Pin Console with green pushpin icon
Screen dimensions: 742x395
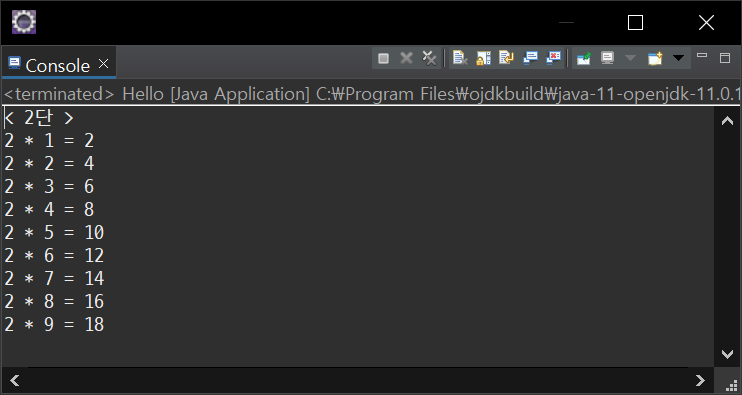pyautogui.click(x=583, y=58)
